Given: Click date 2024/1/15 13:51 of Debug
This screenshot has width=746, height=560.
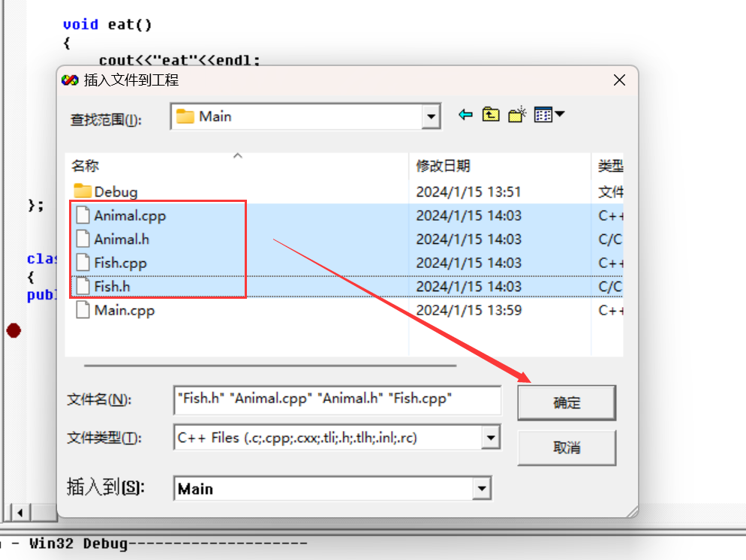Looking at the screenshot, I should [x=468, y=191].
